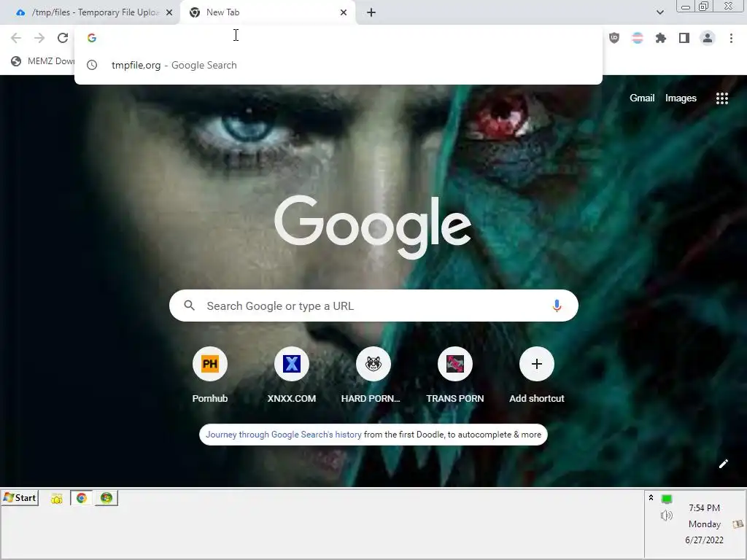
Task: Open the Images link
Action: pos(681,98)
